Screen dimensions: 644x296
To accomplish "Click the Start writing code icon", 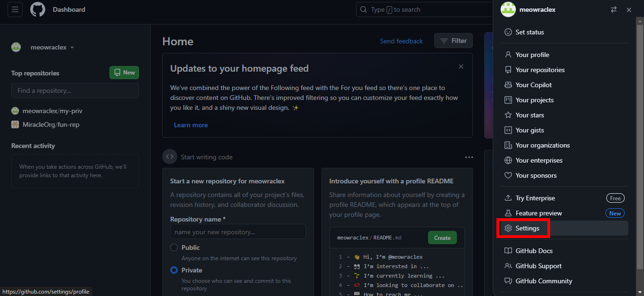I will (170, 157).
